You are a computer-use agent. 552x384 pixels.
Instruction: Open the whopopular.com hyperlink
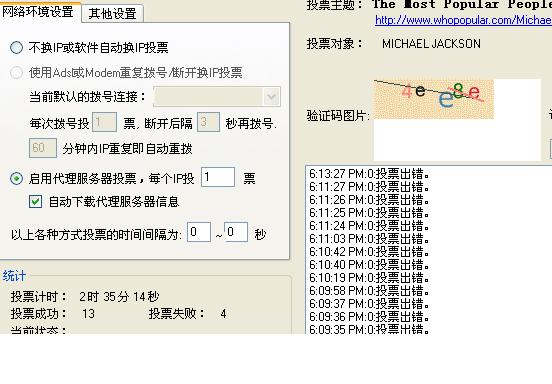463,20
